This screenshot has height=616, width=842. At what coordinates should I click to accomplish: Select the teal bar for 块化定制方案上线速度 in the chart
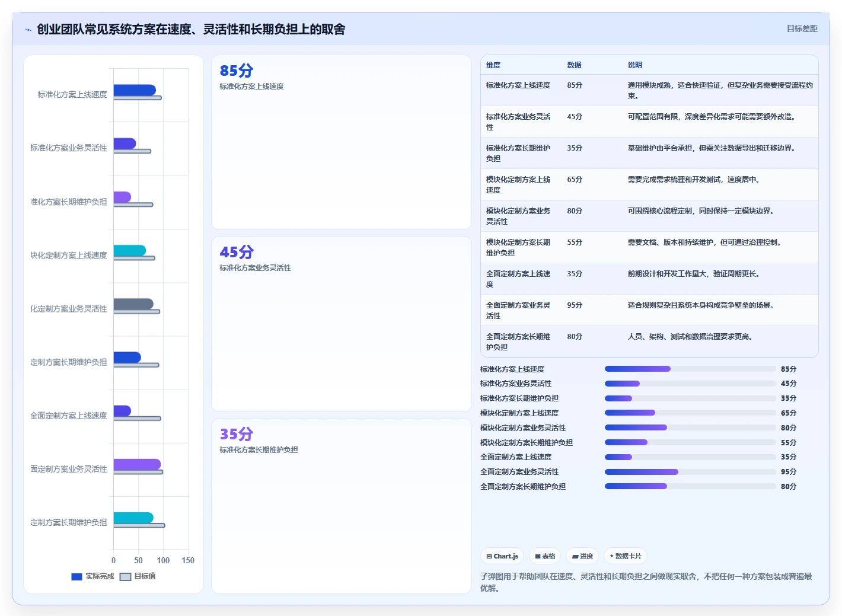(130, 250)
